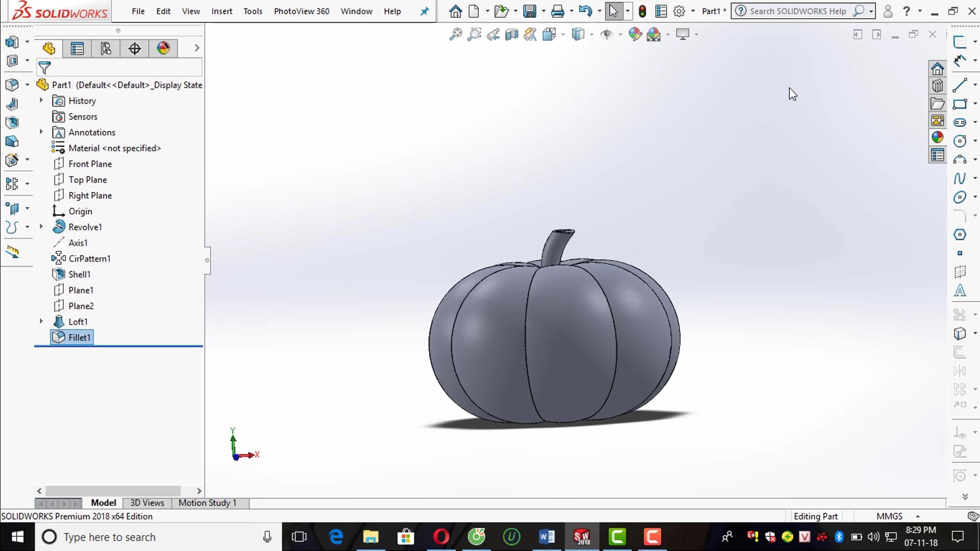Expand the Loft1 feature node

tap(41, 321)
